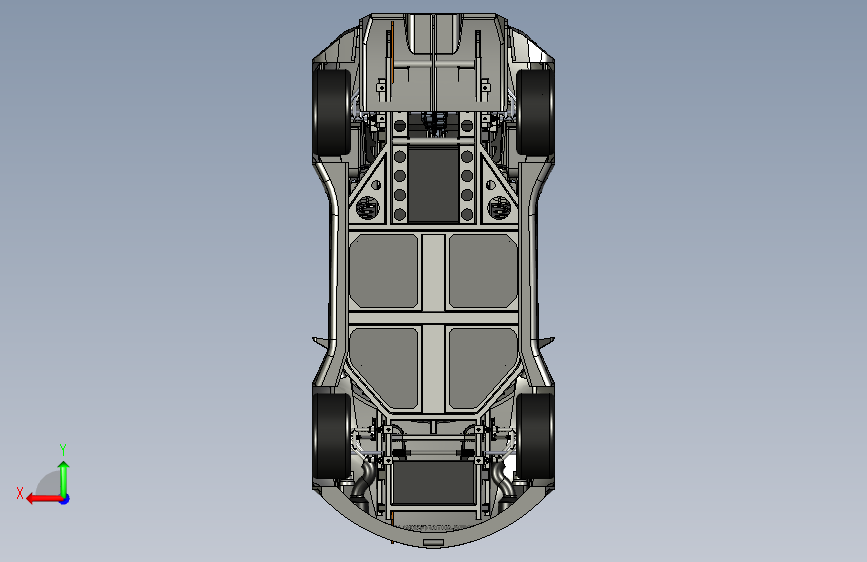Select the tire at the lower-left of the car
Image resolution: width=867 pixels, height=562 pixels.
point(332,436)
